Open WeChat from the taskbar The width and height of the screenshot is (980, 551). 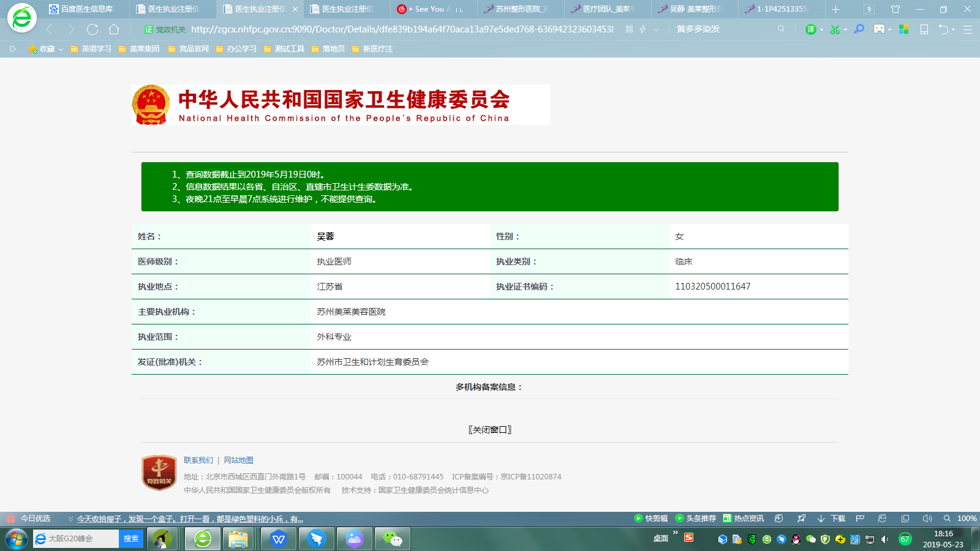(x=392, y=539)
